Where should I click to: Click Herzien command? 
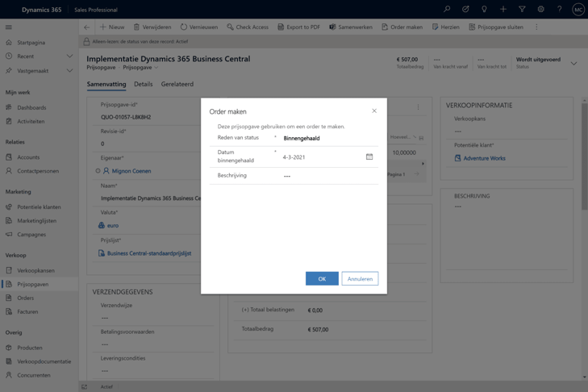(x=445, y=27)
